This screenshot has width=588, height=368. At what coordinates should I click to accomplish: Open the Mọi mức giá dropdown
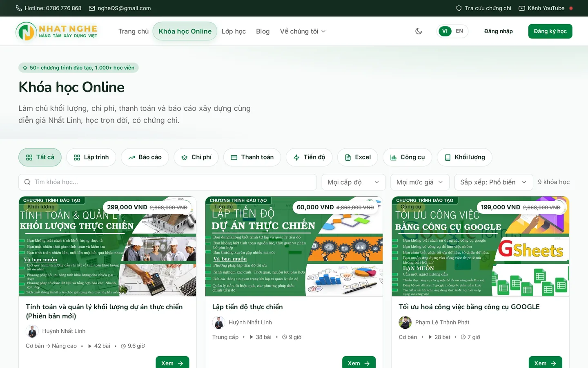[x=420, y=182]
